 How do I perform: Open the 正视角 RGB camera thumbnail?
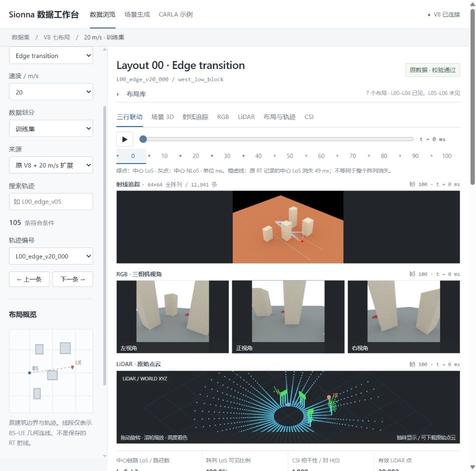tap(288, 316)
